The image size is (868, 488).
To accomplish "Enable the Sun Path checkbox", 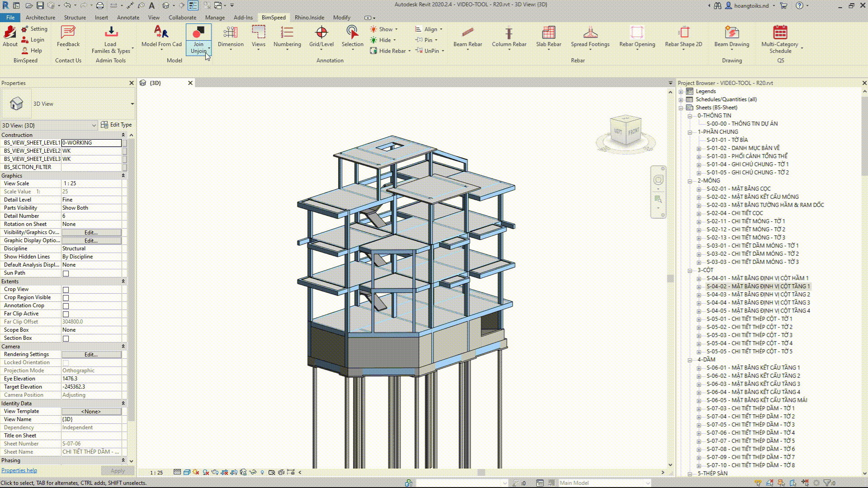I will coord(66,273).
